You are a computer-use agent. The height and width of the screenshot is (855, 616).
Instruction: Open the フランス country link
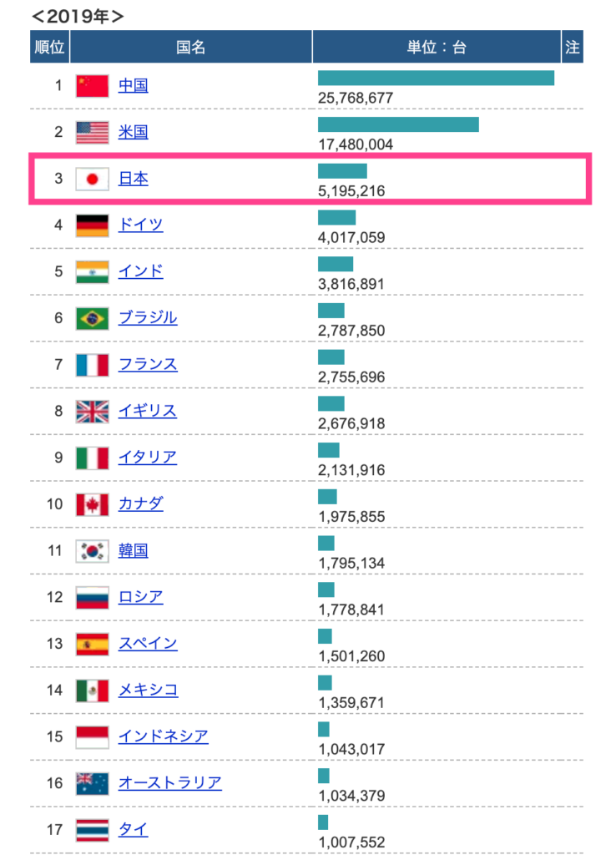click(148, 365)
